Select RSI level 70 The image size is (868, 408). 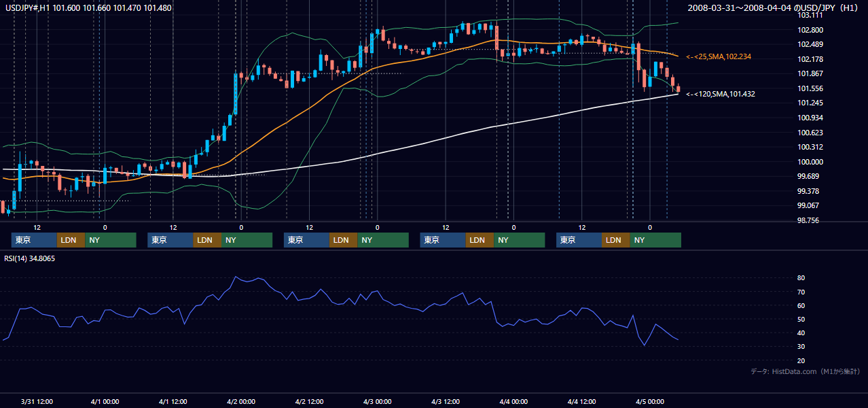pyautogui.click(x=801, y=292)
